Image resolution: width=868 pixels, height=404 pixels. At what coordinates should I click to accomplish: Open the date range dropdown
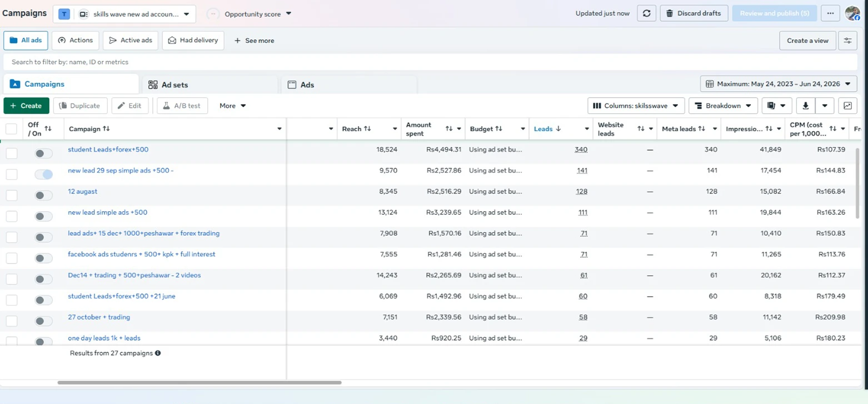point(779,84)
